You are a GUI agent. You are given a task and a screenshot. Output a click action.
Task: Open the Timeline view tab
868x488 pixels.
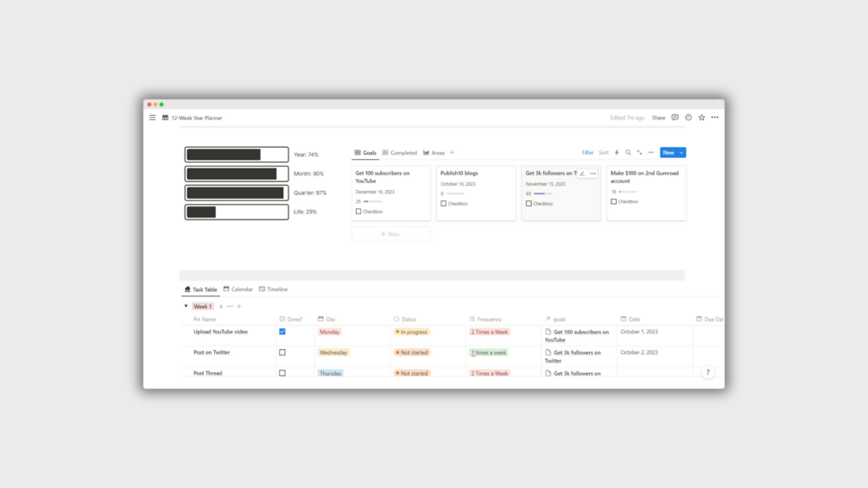[274, 289]
